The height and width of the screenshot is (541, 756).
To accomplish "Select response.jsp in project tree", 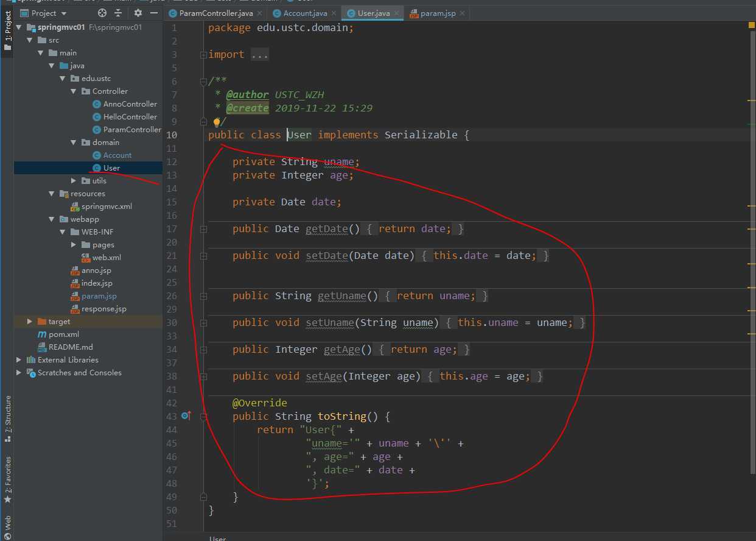I will pos(104,309).
